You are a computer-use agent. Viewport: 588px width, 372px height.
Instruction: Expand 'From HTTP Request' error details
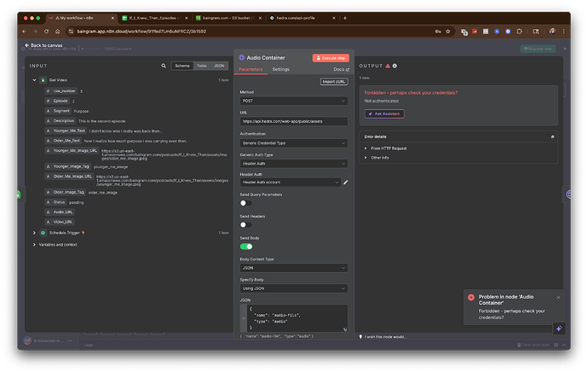(x=366, y=148)
